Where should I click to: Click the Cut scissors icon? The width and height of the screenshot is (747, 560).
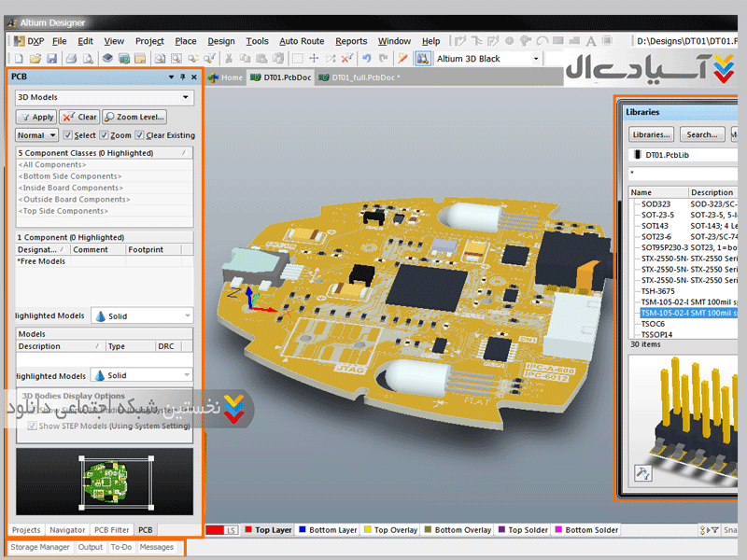pos(229,59)
